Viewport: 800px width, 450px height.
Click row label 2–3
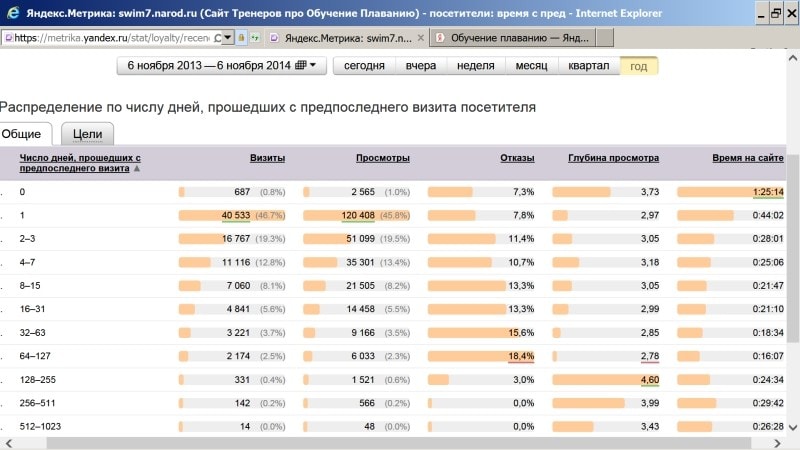click(x=28, y=239)
